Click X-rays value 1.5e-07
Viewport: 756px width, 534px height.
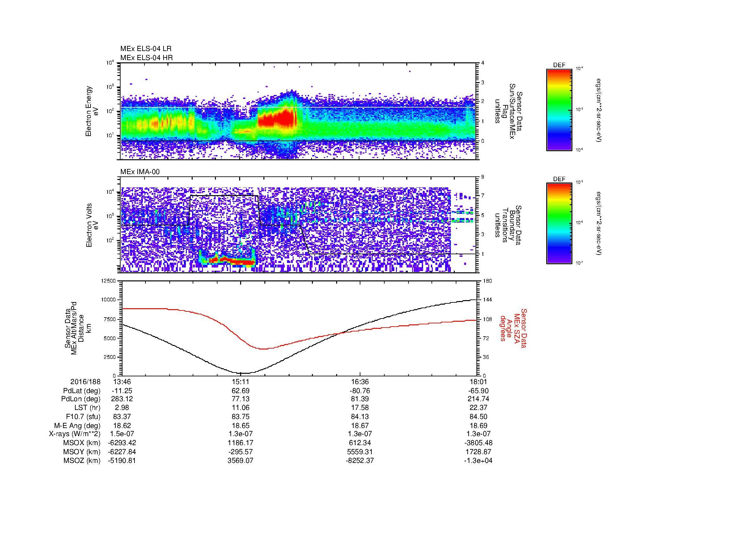tap(122, 434)
